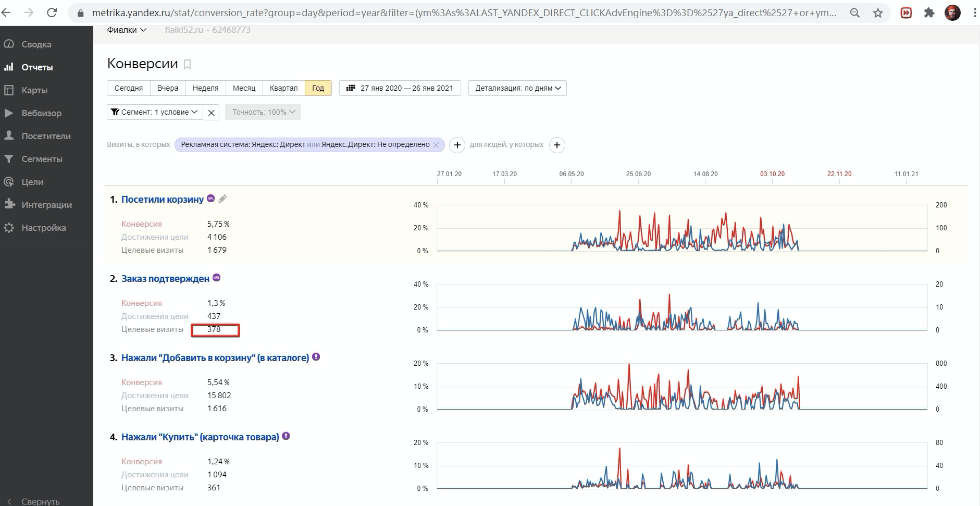This screenshot has height=506, width=980.
Task: Open the date range picker 27 янв 2020
Action: [x=400, y=88]
